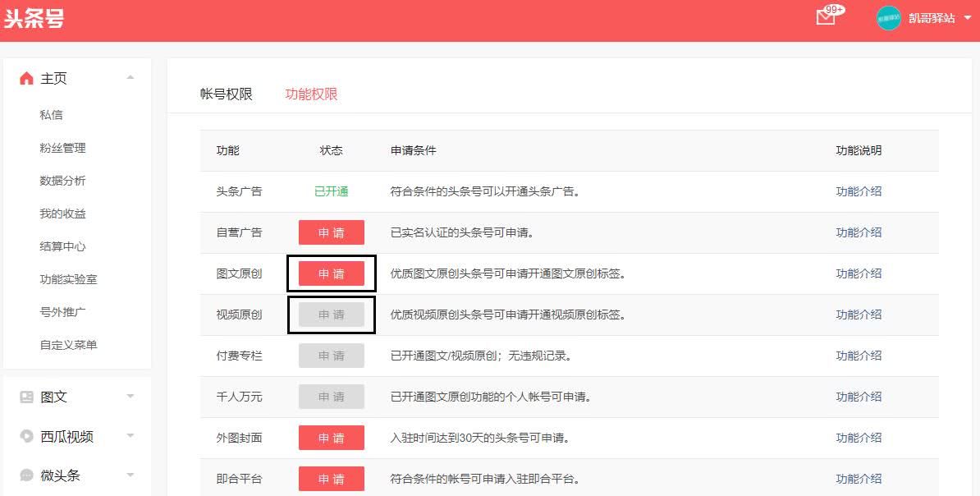Open 功能介绍 link for 千人万元
Viewport: 980px width, 496px height.
(859, 397)
